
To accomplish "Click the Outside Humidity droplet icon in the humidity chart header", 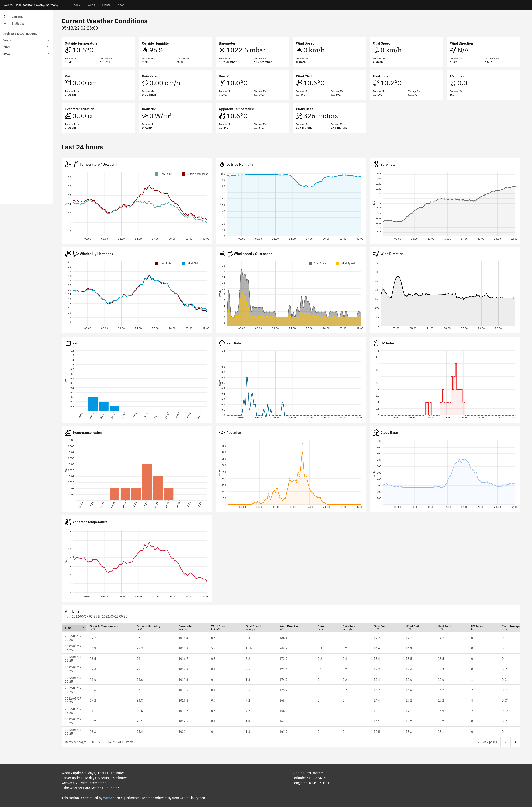I will click(x=222, y=164).
